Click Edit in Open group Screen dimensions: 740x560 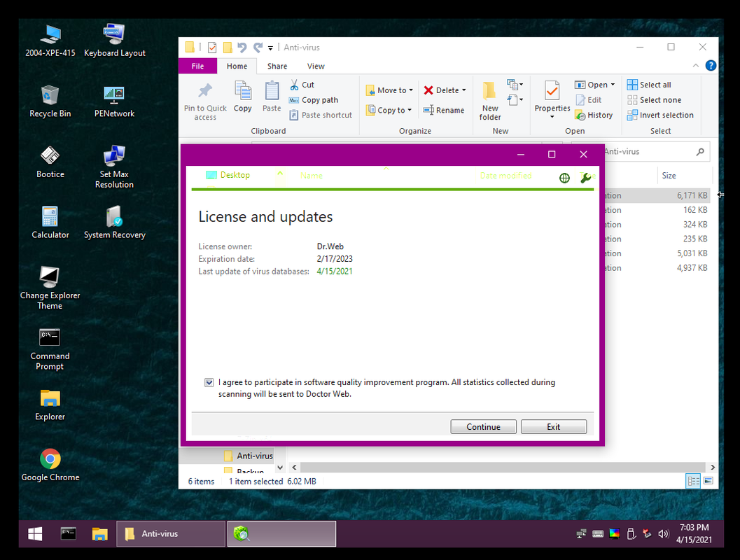coord(589,100)
